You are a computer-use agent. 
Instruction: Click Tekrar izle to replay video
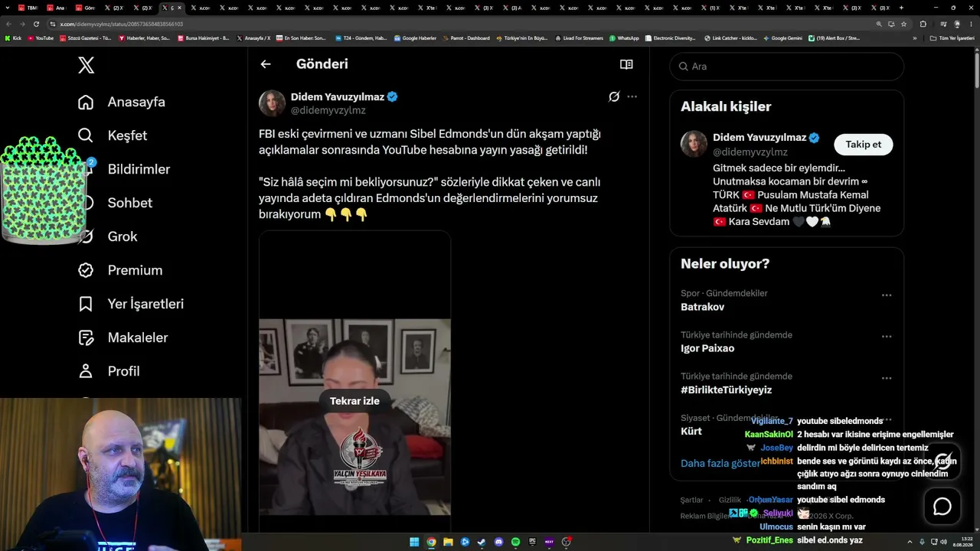(354, 401)
